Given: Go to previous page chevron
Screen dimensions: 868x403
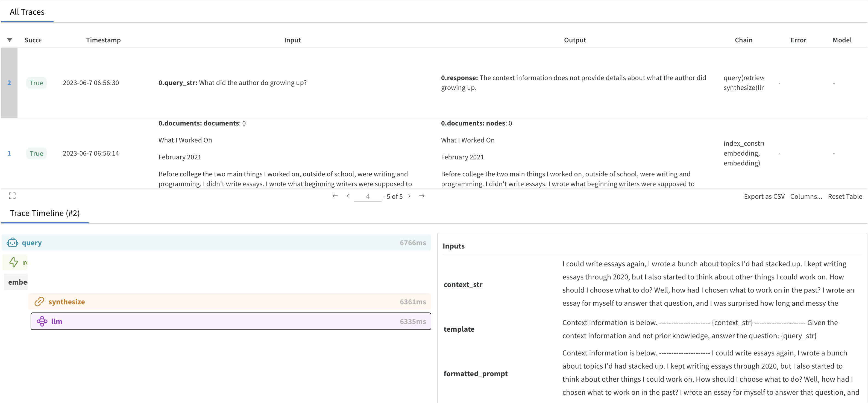Looking at the screenshot, I should (x=348, y=196).
